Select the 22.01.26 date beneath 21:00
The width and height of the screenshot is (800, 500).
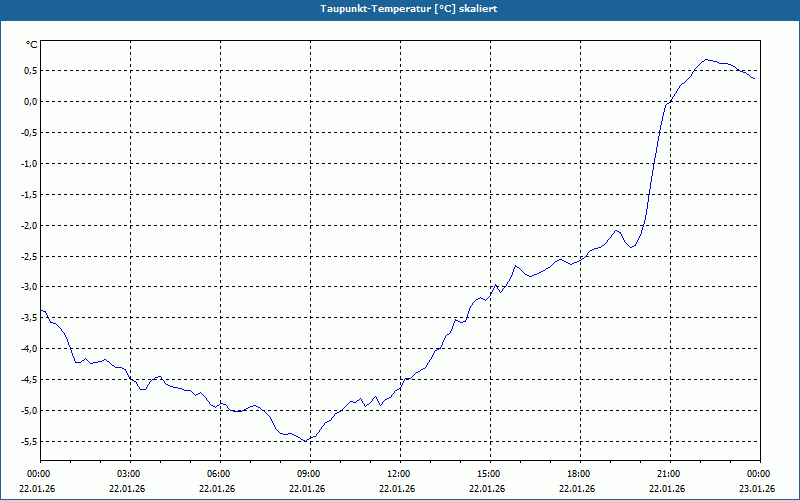667,489
